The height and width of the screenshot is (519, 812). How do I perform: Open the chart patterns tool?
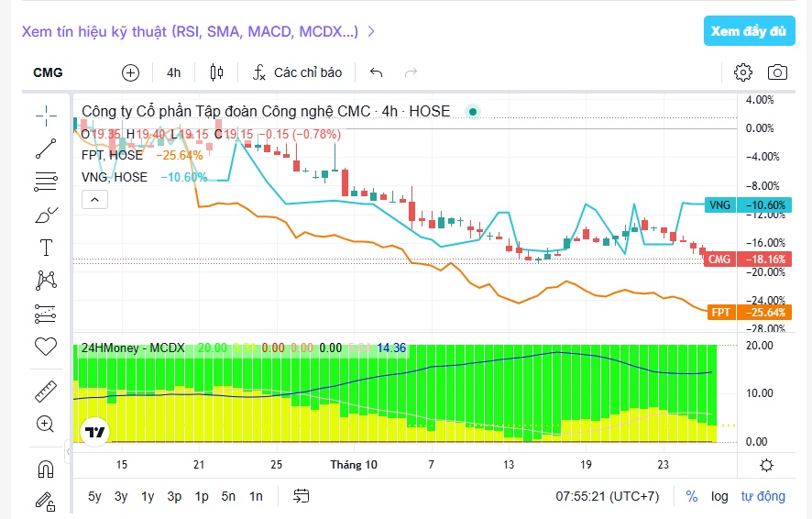click(x=46, y=281)
